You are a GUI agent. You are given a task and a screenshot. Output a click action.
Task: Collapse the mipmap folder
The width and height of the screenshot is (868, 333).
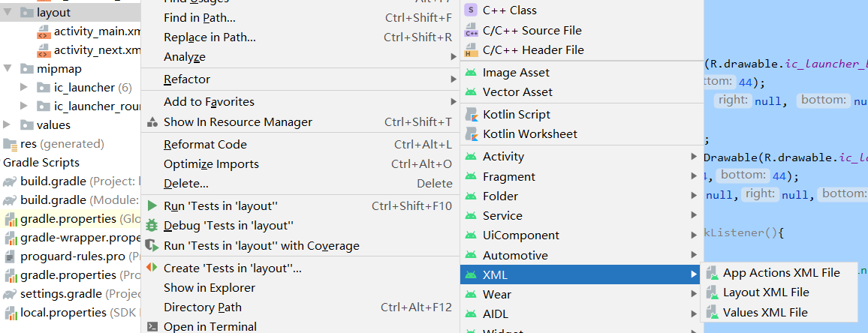pyautogui.click(x=8, y=68)
